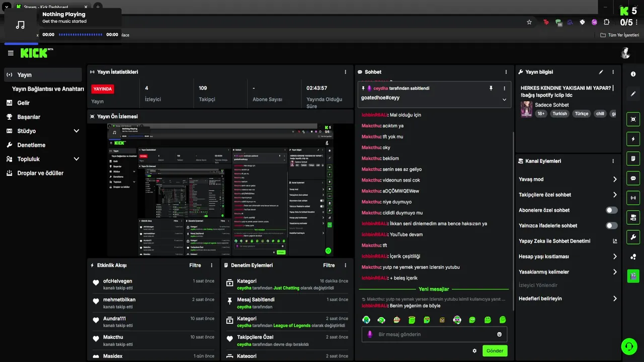Screen dimensions: 644x362
Task: Open the Yayın bilgisi three-dot menu
Action: point(613,72)
